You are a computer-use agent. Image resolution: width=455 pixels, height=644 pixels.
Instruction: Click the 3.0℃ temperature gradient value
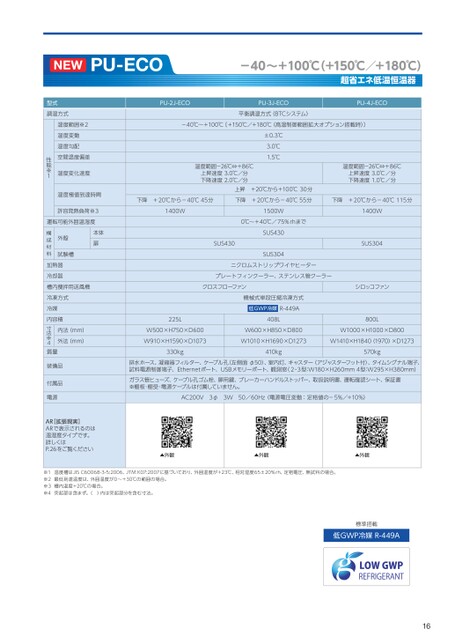(x=273, y=146)
